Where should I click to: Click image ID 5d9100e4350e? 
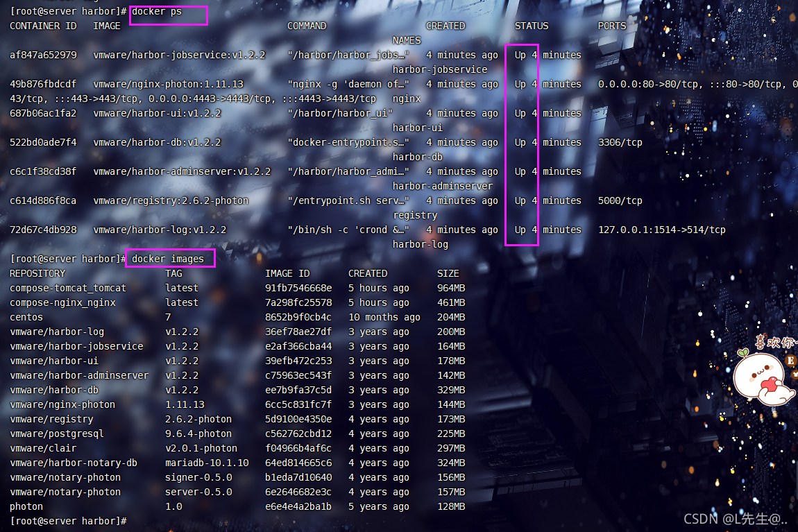[x=298, y=419]
